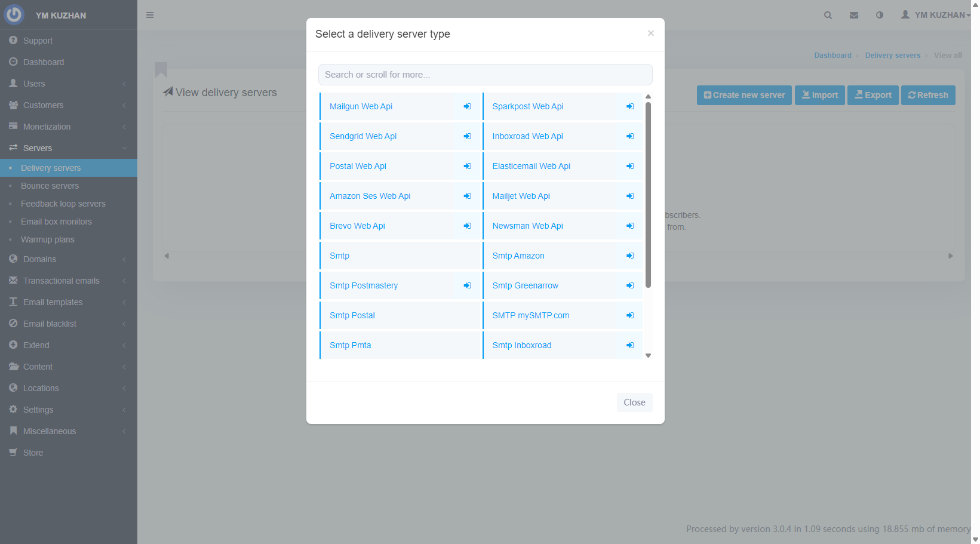Click the Dashboard gauge icon in sidebar
980x544 pixels.
(13, 62)
